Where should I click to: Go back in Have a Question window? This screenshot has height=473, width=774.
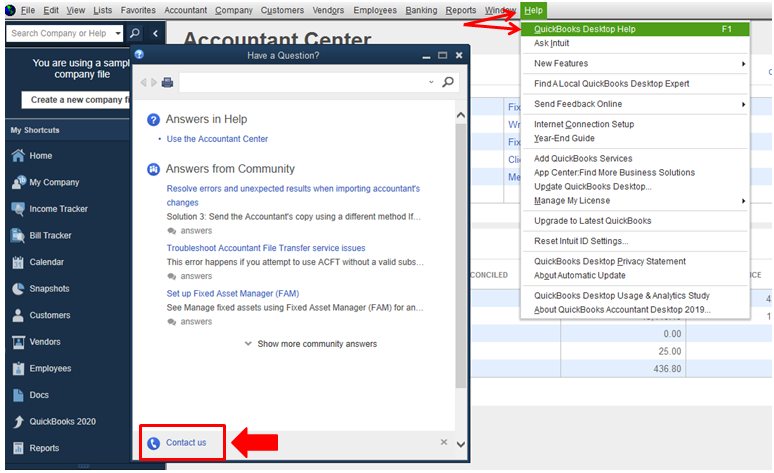click(143, 82)
